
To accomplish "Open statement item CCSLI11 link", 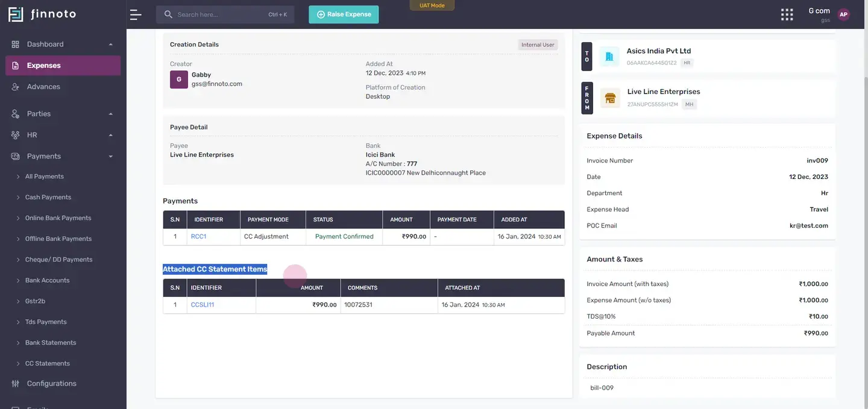I will coord(203,305).
